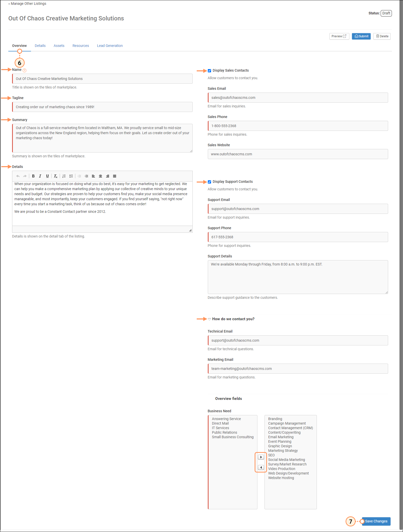Screen dimensions: 403x532
Task: Click the Technical Email field
Action: [298, 340]
